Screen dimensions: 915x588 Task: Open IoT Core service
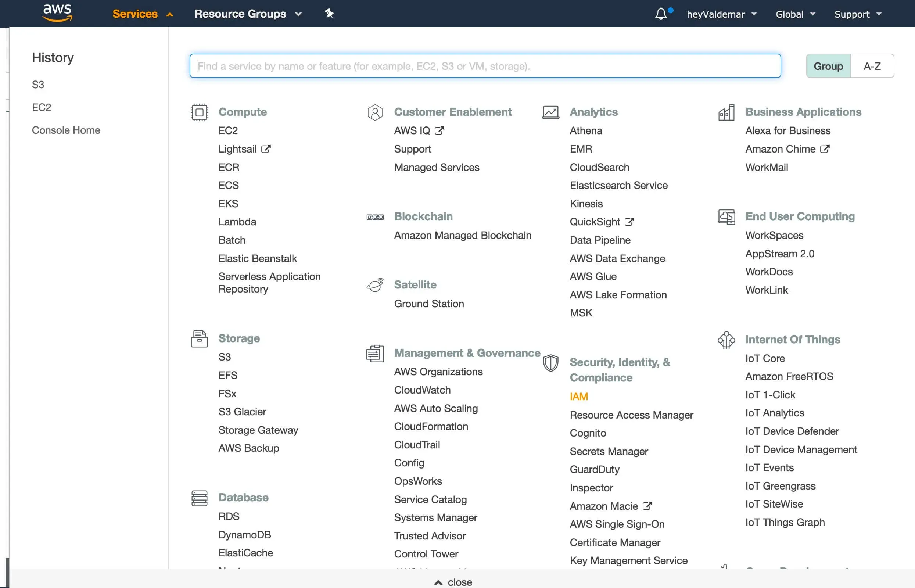click(765, 359)
